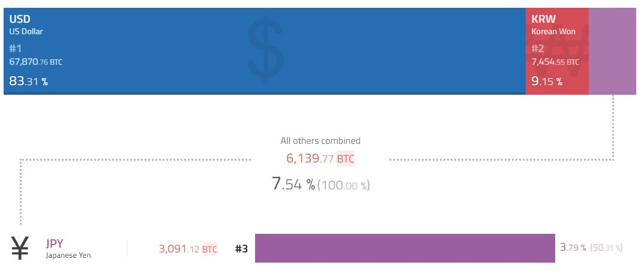Click the JPY purple horizontal bar
This screenshot has height=274, width=644.
click(x=405, y=248)
